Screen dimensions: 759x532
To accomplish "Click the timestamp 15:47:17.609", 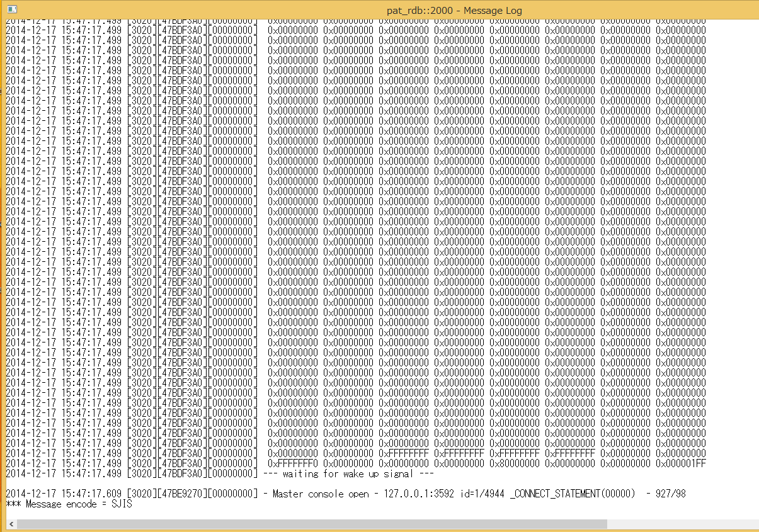I will coord(91,494).
